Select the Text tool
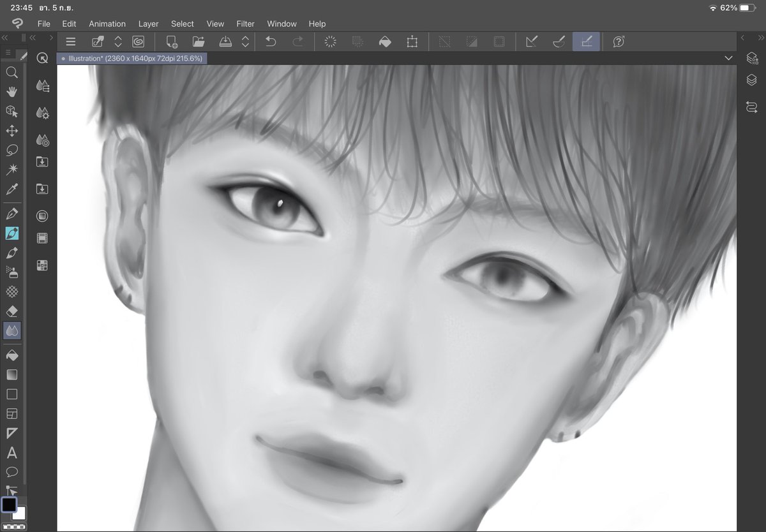This screenshot has width=766, height=532. [x=11, y=453]
